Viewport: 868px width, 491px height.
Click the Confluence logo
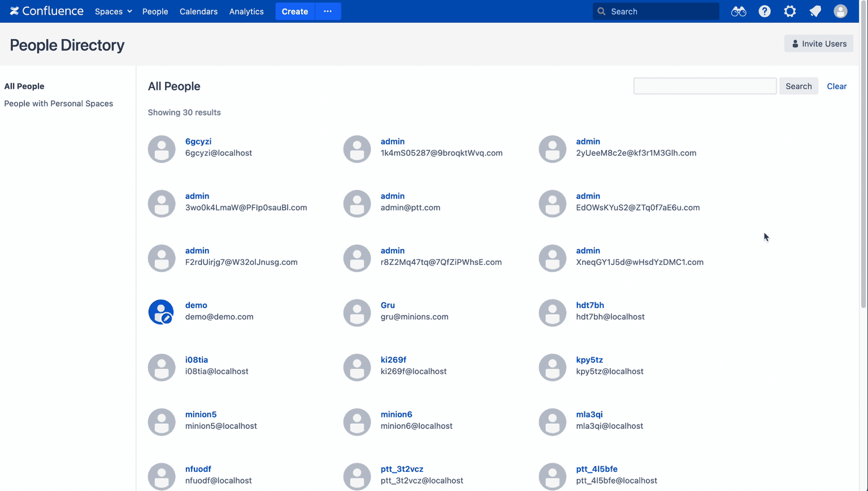(x=47, y=11)
